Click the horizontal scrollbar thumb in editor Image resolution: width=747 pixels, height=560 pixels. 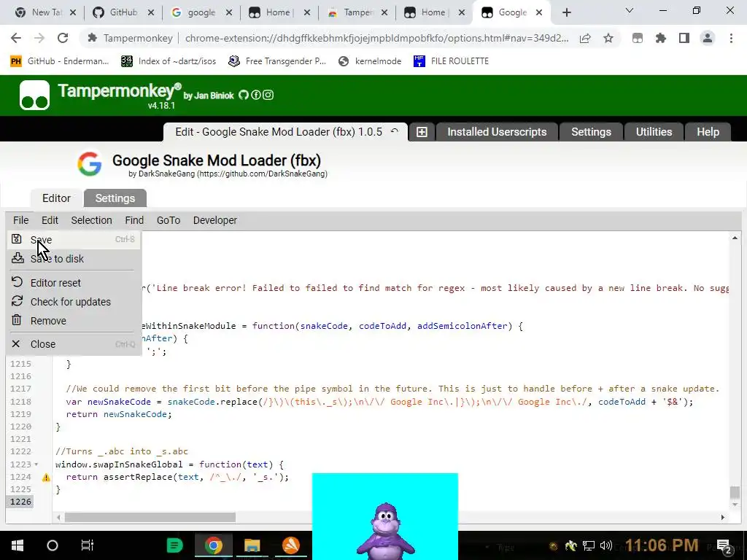coord(150,517)
